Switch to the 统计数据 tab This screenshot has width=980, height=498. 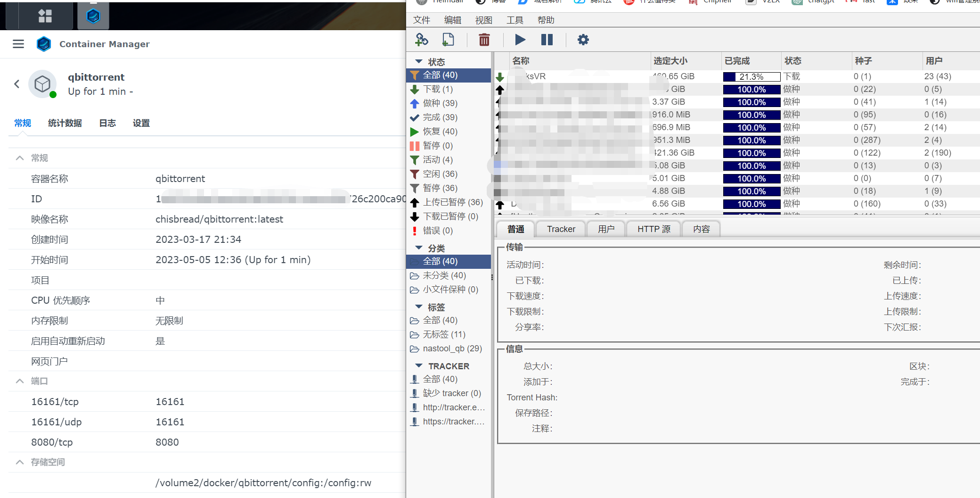click(65, 123)
